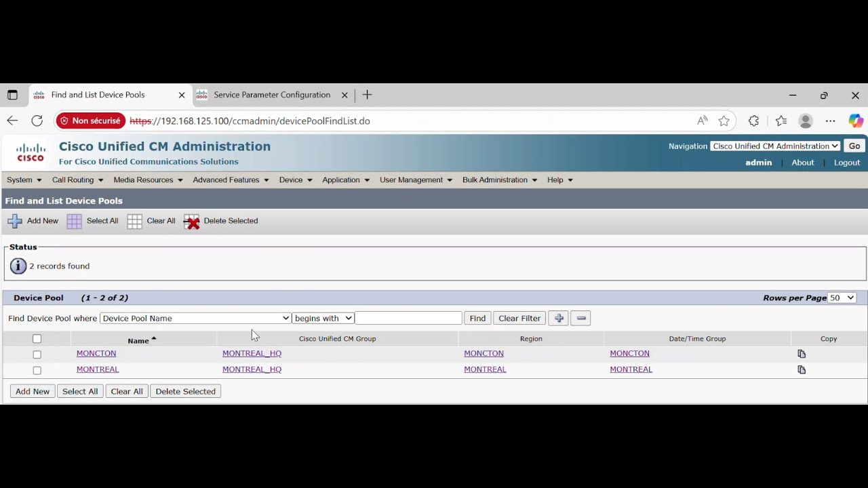Click the Select All grid icon in toolbar
The image size is (868, 488).
pos(75,222)
